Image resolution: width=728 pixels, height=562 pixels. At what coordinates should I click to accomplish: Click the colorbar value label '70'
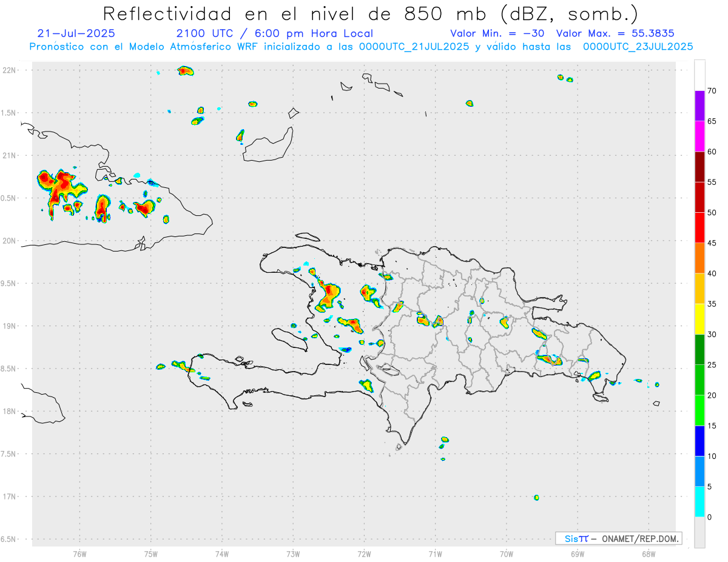[712, 91]
